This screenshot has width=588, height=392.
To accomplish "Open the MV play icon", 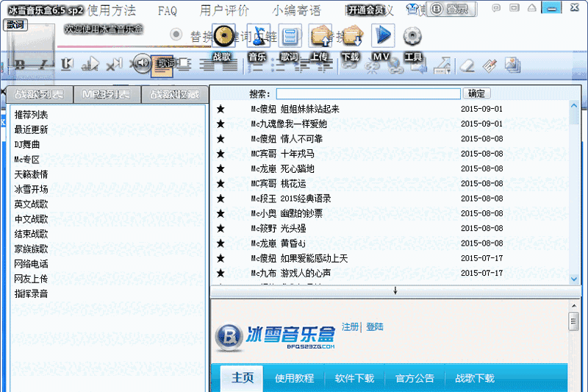I will [382, 36].
